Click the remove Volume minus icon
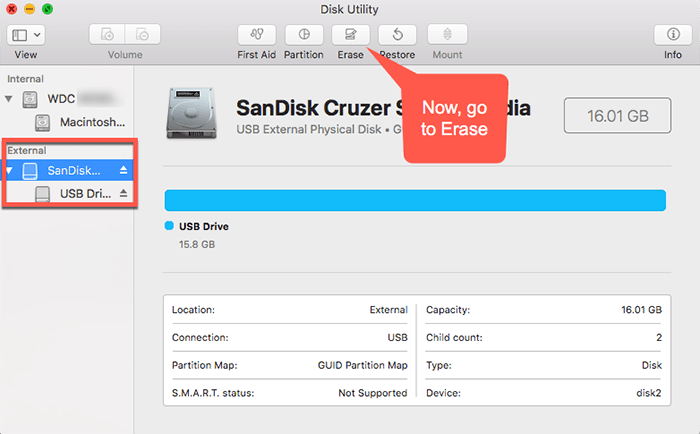700x434 pixels. (x=142, y=34)
